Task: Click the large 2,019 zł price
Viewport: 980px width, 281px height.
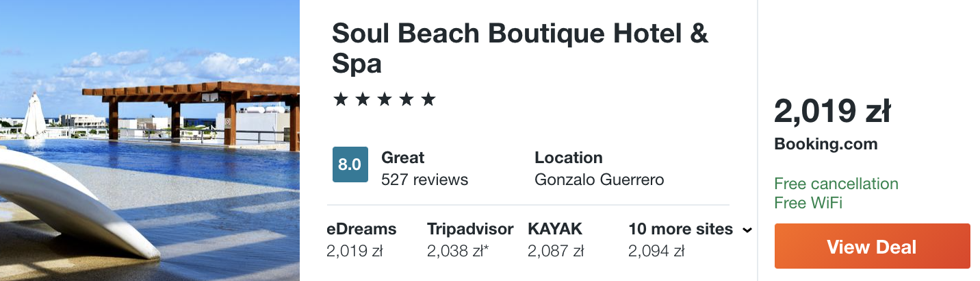Action: (831, 112)
